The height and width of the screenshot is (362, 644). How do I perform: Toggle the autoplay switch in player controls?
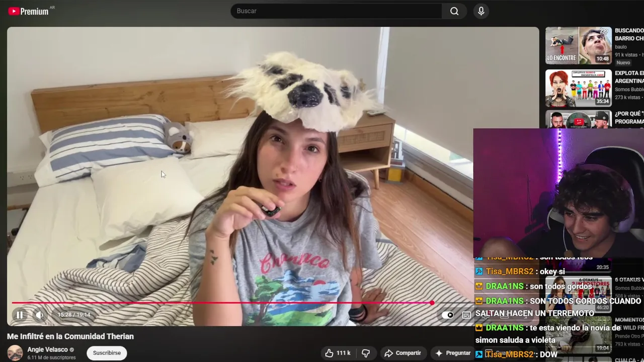tap(447, 315)
